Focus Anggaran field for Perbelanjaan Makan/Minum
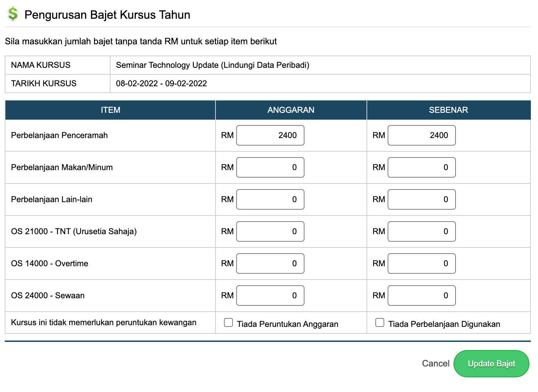This screenshot has height=392, width=538. click(270, 167)
